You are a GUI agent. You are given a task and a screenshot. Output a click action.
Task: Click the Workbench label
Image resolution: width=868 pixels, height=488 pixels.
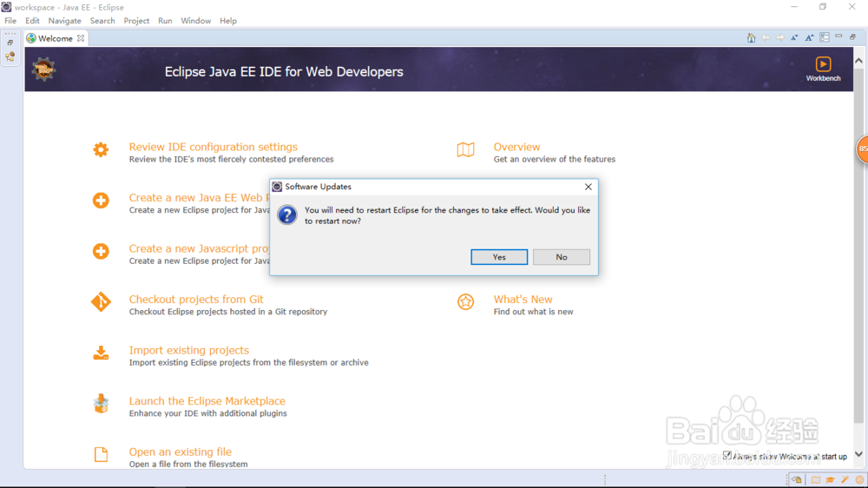[x=823, y=78]
